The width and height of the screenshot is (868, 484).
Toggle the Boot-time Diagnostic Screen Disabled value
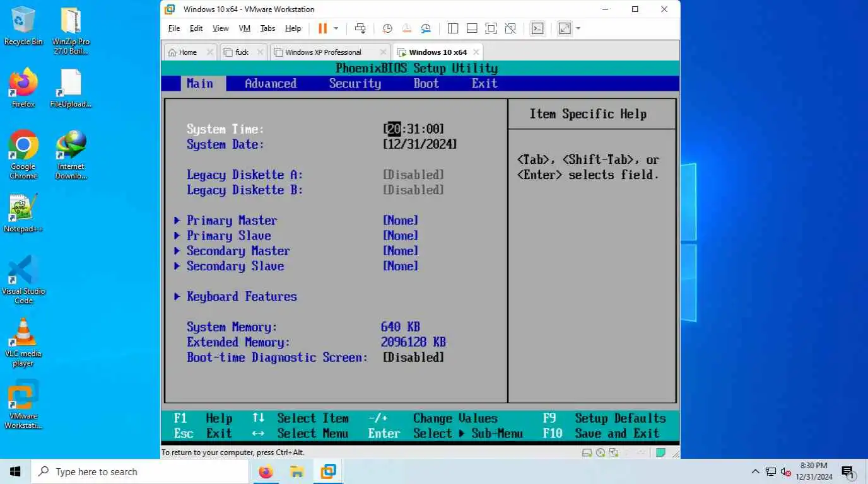coord(414,357)
